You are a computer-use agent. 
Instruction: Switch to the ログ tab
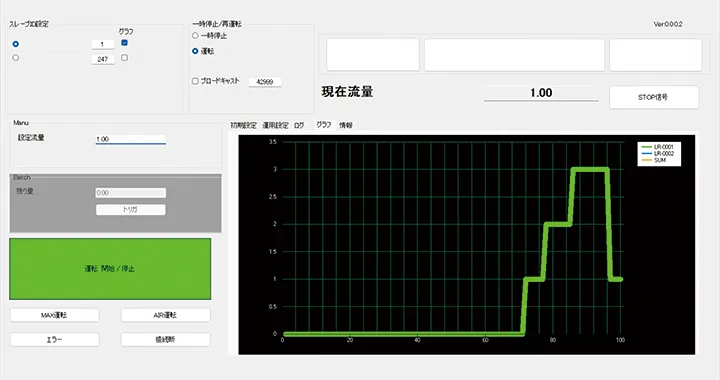(x=299, y=125)
